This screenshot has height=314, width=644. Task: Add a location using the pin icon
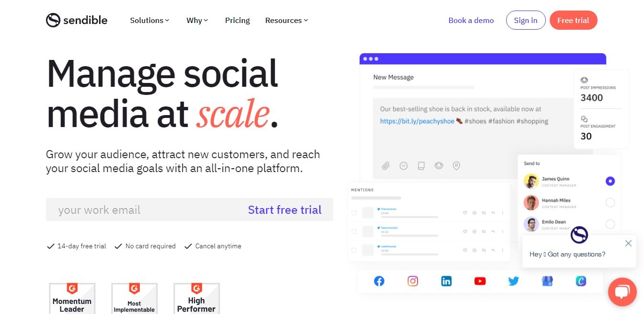(456, 165)
